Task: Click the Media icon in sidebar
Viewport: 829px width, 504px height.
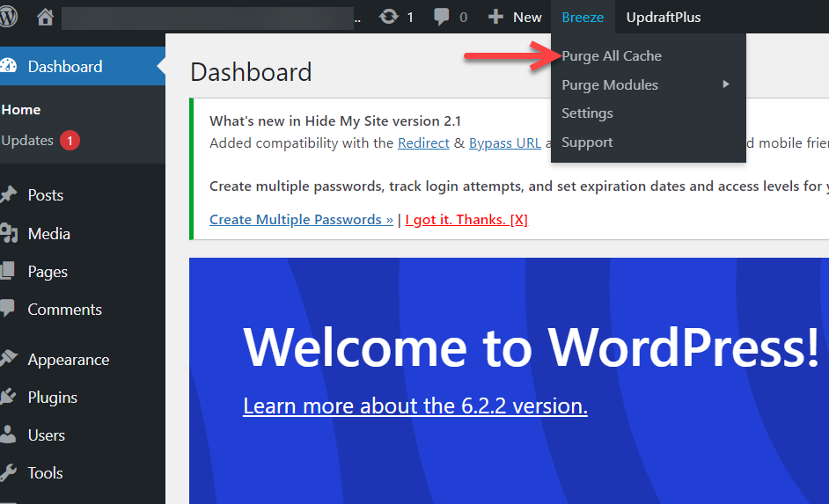Action: [9, 233]
